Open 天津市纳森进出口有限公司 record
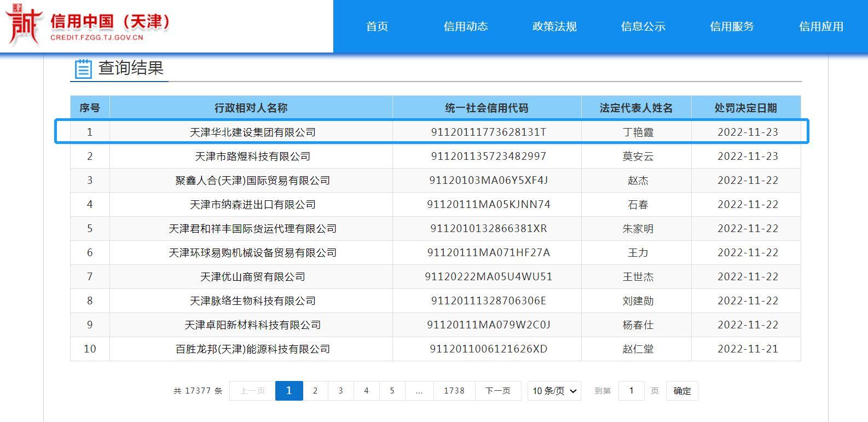868x422 pixels. (253, 204)
